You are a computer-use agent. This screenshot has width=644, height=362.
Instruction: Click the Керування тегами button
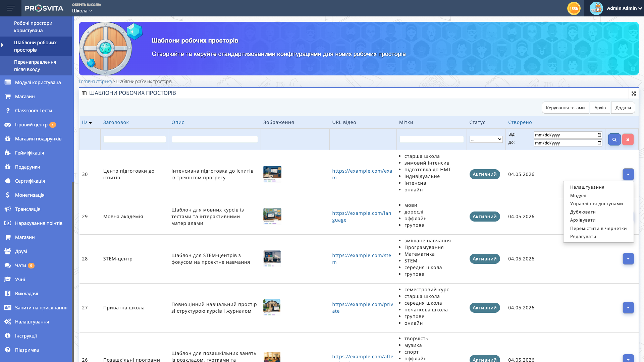click(x=565, y=108)
